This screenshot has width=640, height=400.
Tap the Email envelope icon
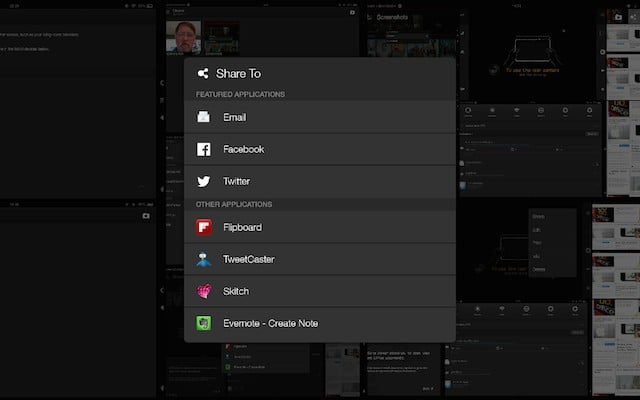pyautogui.click(x=204, y=117)
